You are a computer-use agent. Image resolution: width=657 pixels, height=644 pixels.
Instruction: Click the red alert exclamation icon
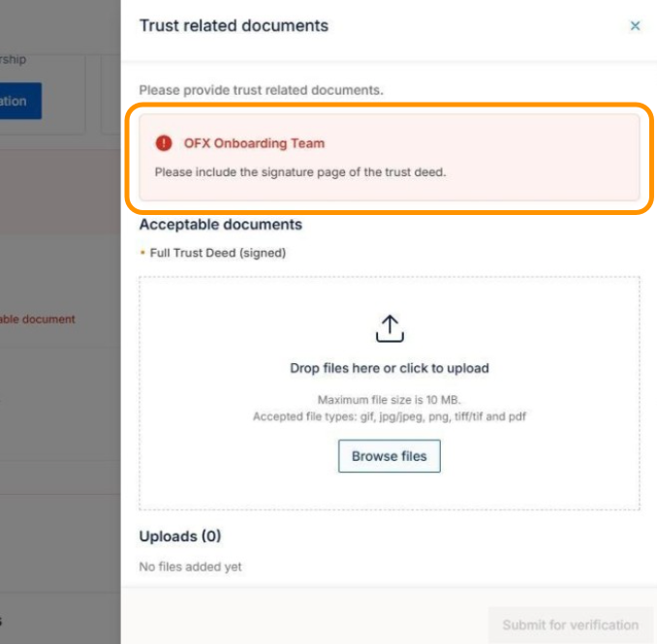point(164,143)
